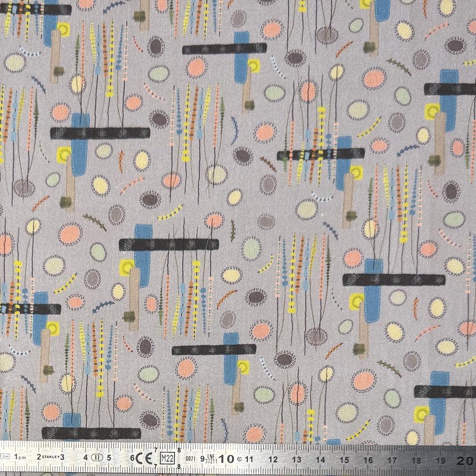This screenshot has width=476, height=476.
Task: Click the 1cm label on the ruler
Action: (x=20, y=457)
